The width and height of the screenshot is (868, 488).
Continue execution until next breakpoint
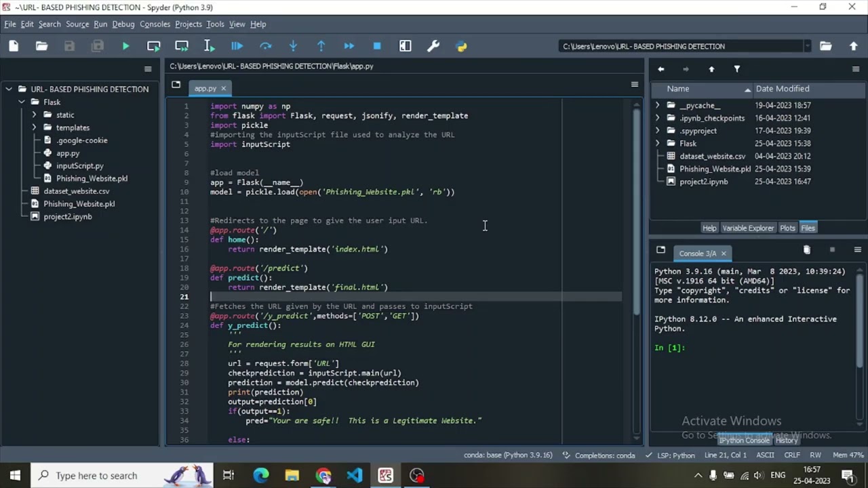click(349, 46)
